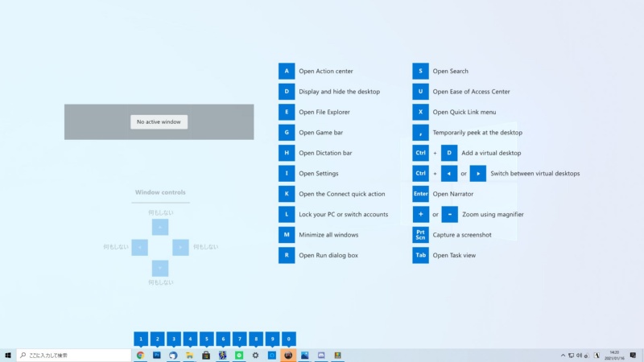Click the taskbar search input box
Image resolution: width=644 pixels, height=362 pixels.
point(72,355)
